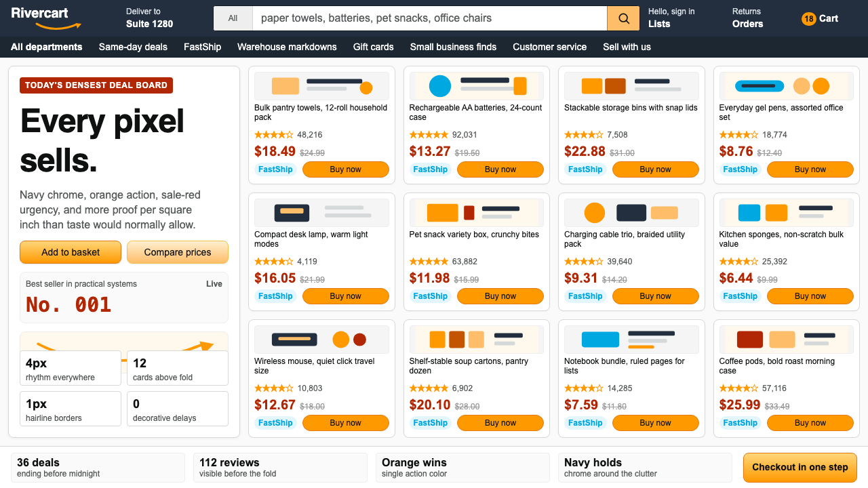Open the All departments menu
The width and height of the screenshot is (868, 488).
[47, 47]
